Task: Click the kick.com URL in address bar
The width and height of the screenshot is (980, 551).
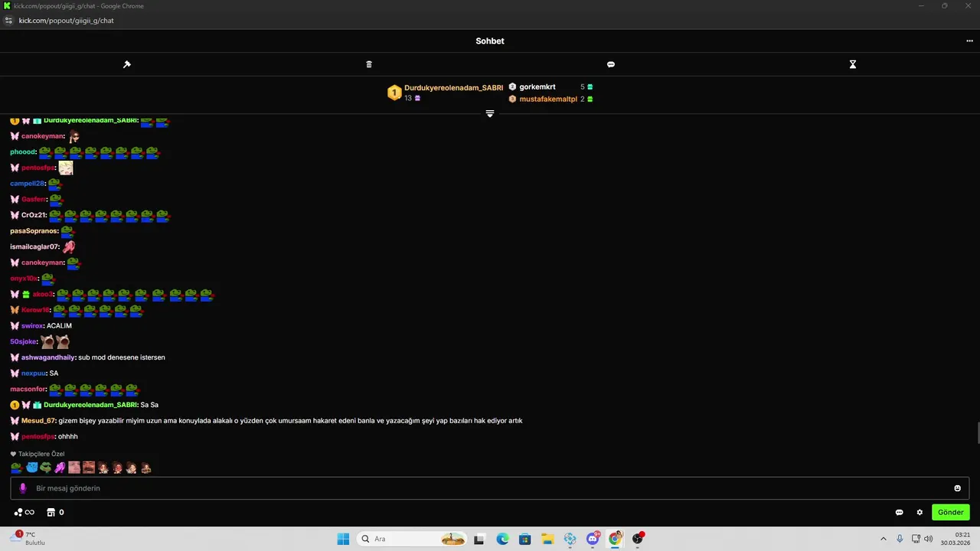Action: click(x=66, y=21)
